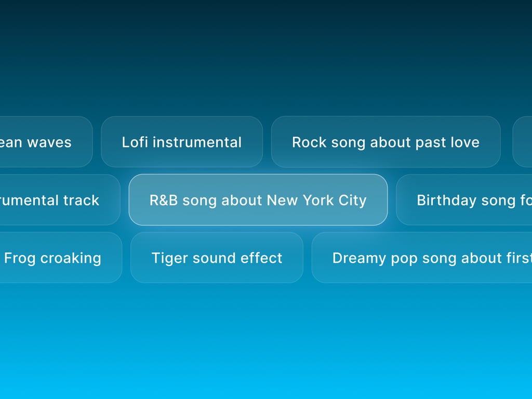This screenshot has height=399, width=532.
Task: Select the word 'Tiger' in the bottom row
Action: [x=169, y=259]
